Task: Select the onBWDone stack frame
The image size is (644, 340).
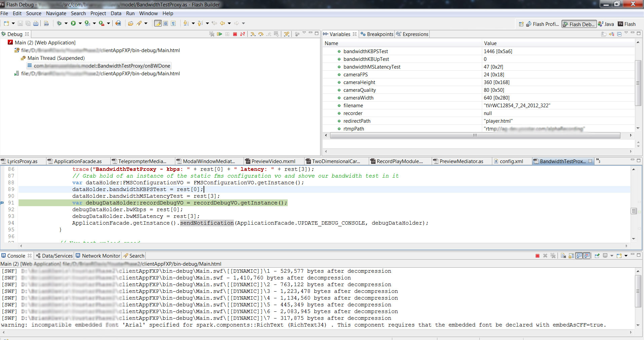Action: tap(102, 66)
